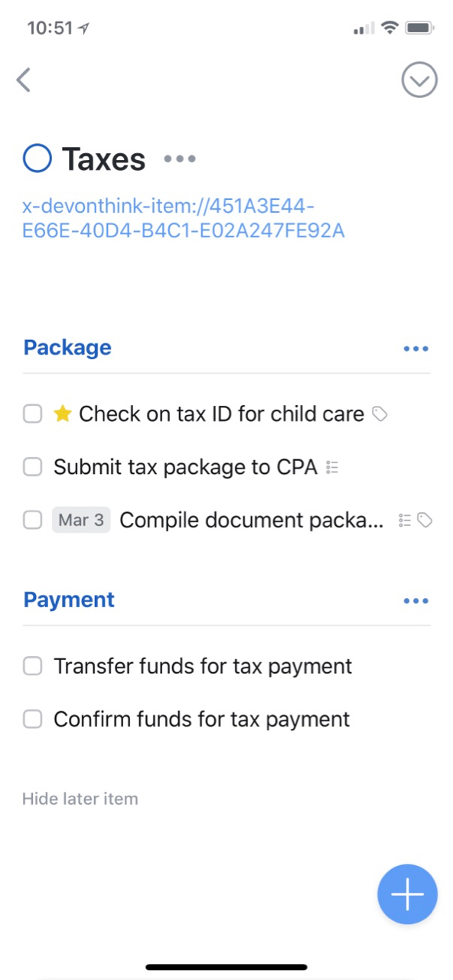Tap the blue plus add button

pyautogui.click(x=407, y=895)
